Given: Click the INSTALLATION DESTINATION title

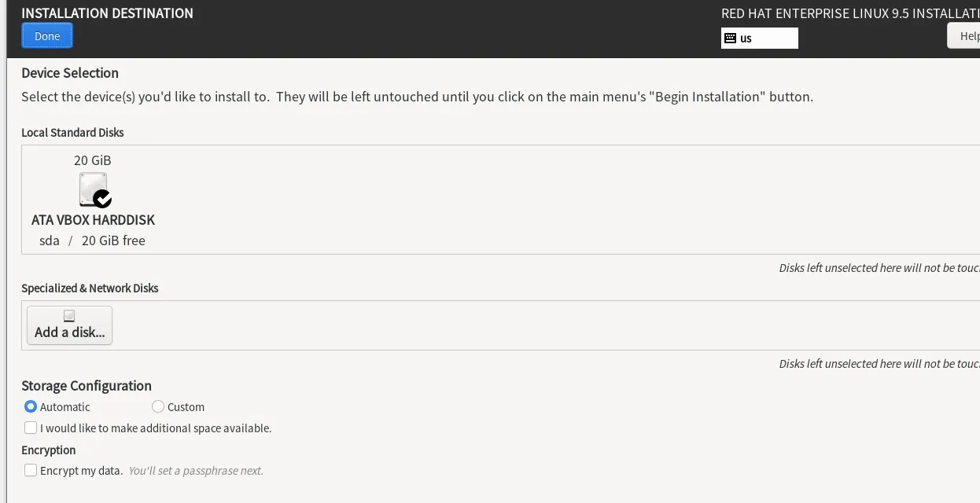Looking at the screenshot, I should click(107, 13).
